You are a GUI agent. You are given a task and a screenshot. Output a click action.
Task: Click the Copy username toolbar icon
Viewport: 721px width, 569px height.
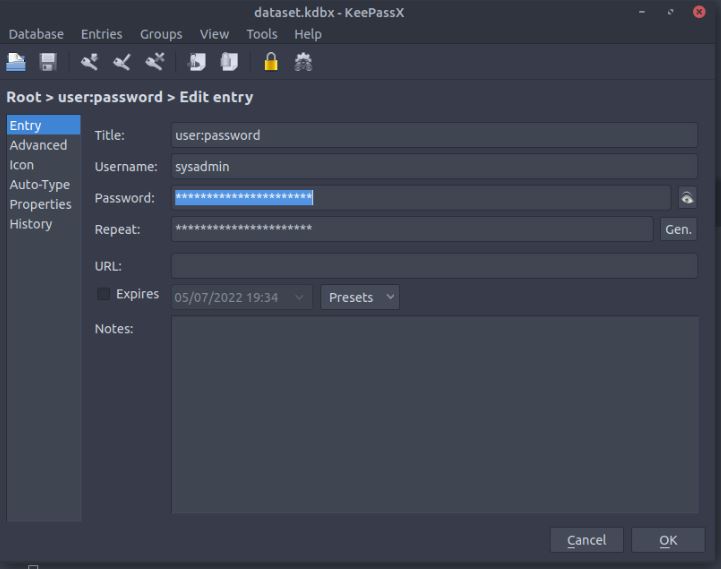(198, 62)
